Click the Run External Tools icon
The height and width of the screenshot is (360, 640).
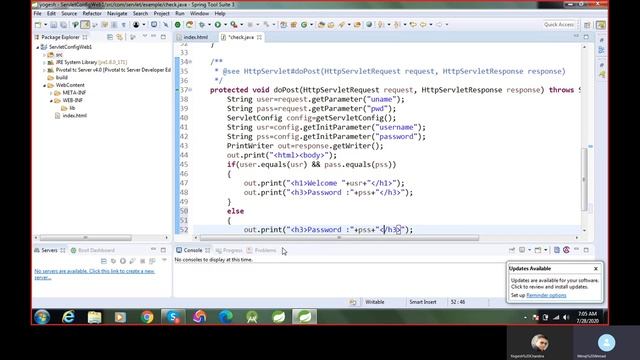(x=234, y=25)
